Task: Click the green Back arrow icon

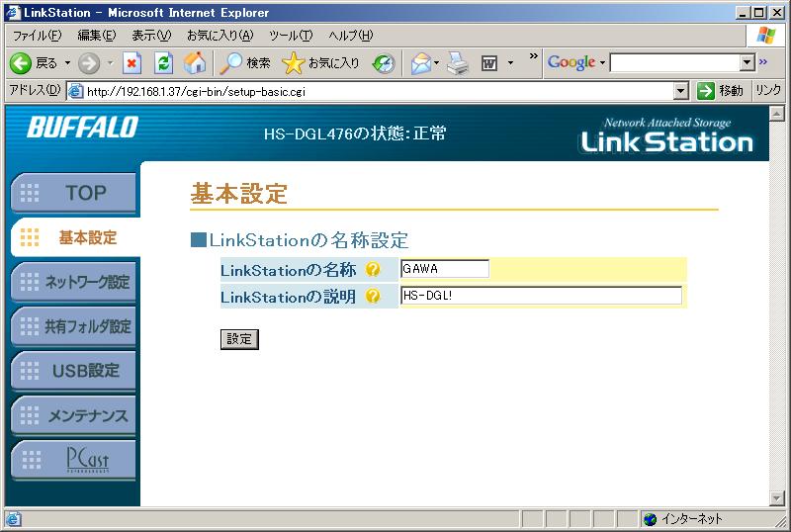Action: (20, 63)
